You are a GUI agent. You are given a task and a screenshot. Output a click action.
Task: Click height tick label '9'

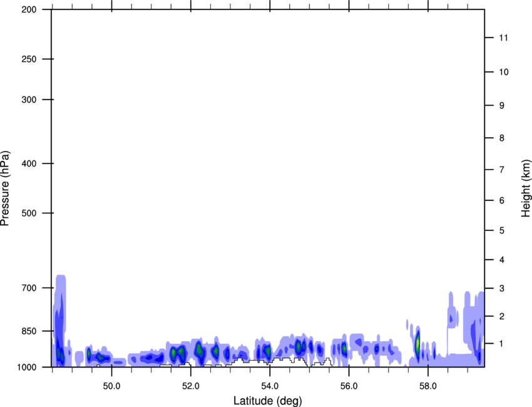pyautogui.click(x=502, y=106)
